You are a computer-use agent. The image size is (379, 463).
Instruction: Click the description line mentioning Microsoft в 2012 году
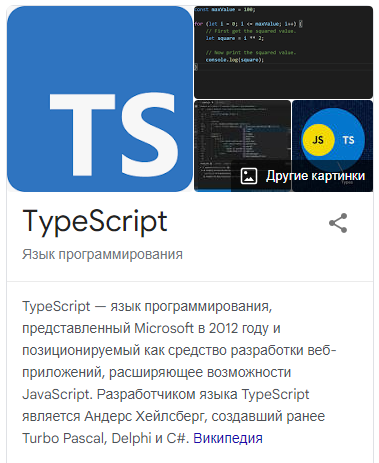151,328
